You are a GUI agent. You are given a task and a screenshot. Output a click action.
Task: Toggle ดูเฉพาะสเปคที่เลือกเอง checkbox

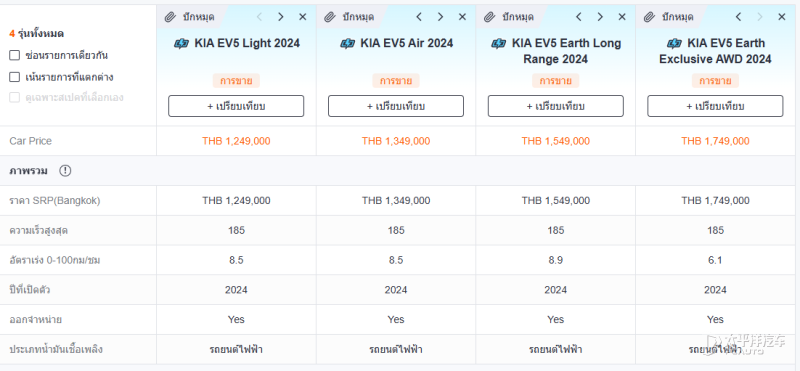pos(14,97)
